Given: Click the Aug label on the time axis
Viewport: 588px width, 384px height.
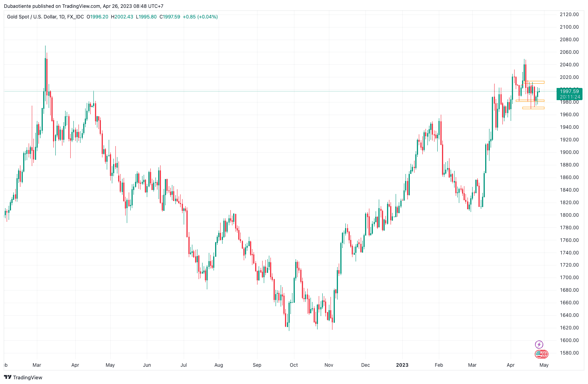Looking at the screenshot, I should pos(219,365).
